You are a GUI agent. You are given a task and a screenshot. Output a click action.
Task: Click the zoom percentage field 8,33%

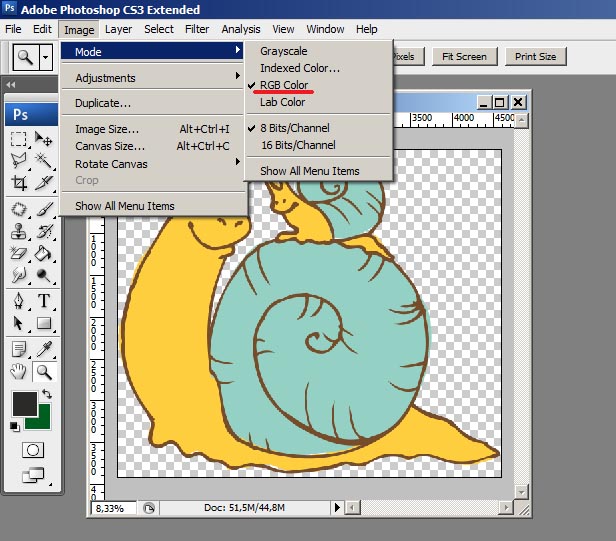[114, 508]
